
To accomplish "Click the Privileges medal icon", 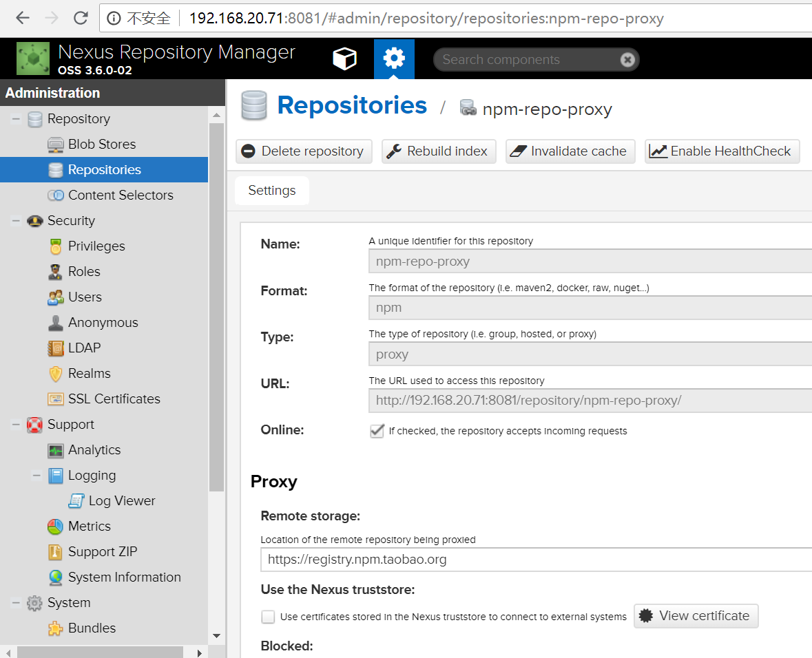I will pyautogui.click(x=55, y=246).
